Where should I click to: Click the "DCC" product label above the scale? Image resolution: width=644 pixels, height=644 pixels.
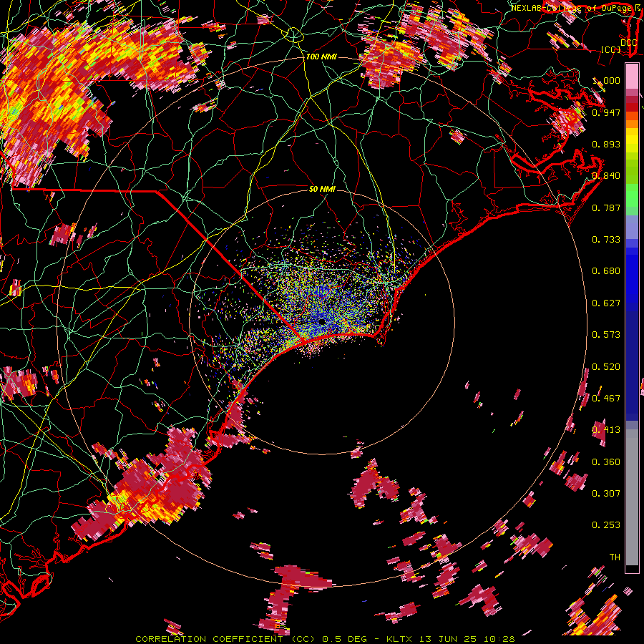click(x=628, y=42)
